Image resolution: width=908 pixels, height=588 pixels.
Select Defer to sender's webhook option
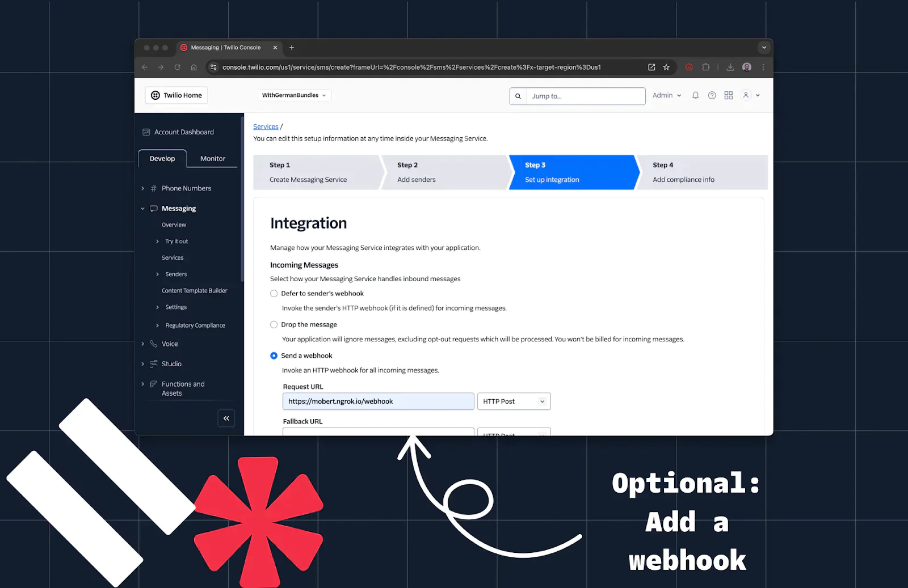click(x=274, y=294)
